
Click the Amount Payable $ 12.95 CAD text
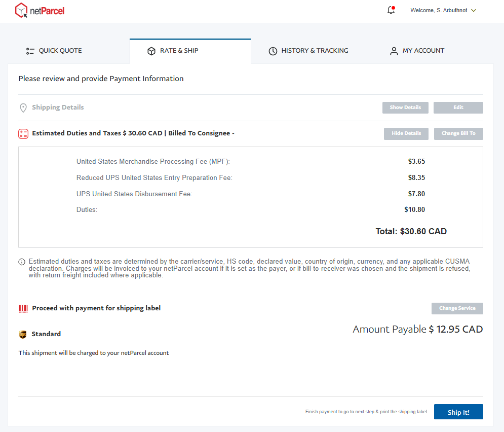[x=418, y=330]
